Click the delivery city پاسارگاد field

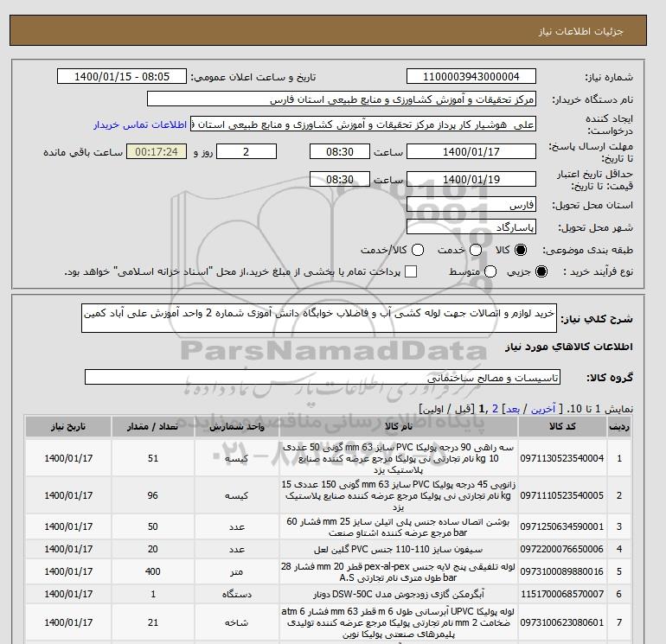click(471, 227)
